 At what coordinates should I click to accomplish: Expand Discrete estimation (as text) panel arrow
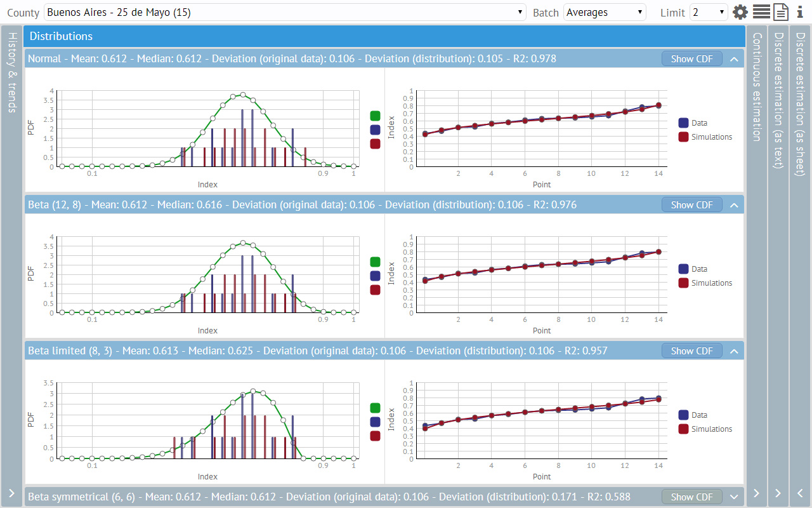pyautogui.click(x=778, y=493)
